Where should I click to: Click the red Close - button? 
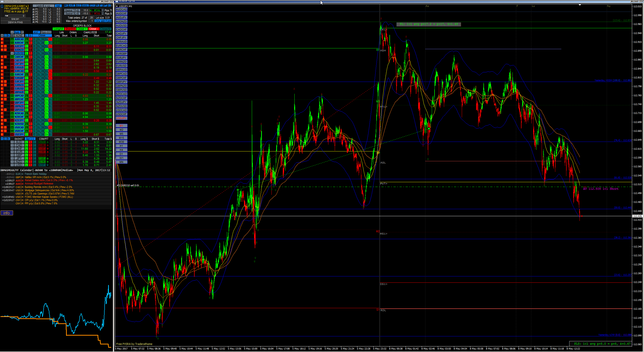[94, 29]
